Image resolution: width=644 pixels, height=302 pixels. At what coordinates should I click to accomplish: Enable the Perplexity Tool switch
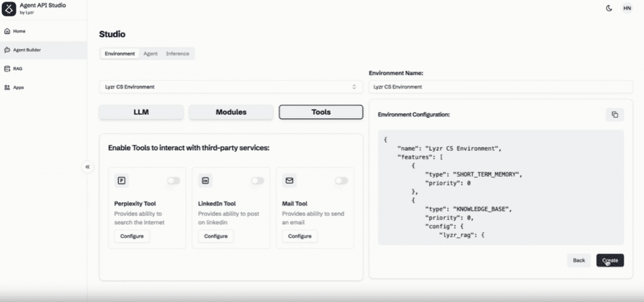[x=174, y=181]
